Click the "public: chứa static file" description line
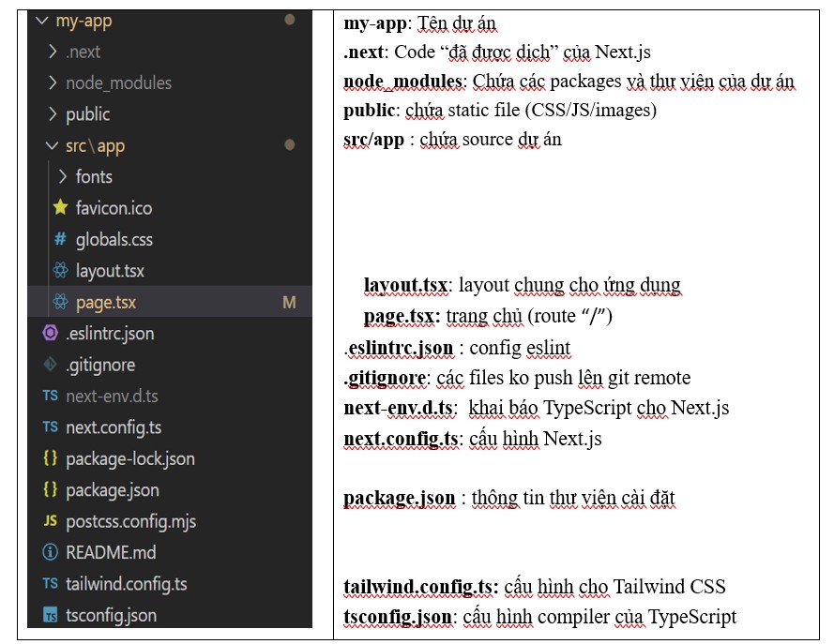Viewport: 834px width, 644px height. point(500,111)
